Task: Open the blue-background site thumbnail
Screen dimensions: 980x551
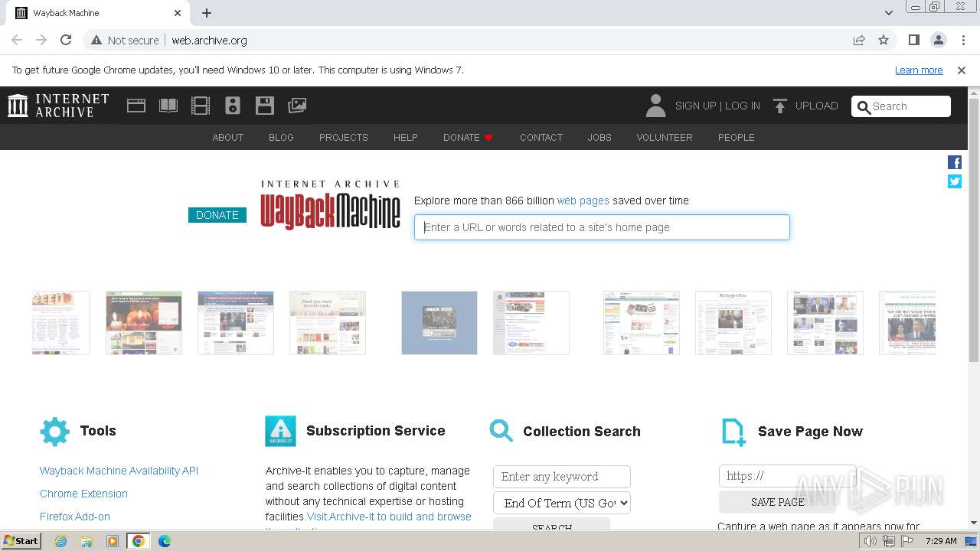Action: (x=439, y=323)
